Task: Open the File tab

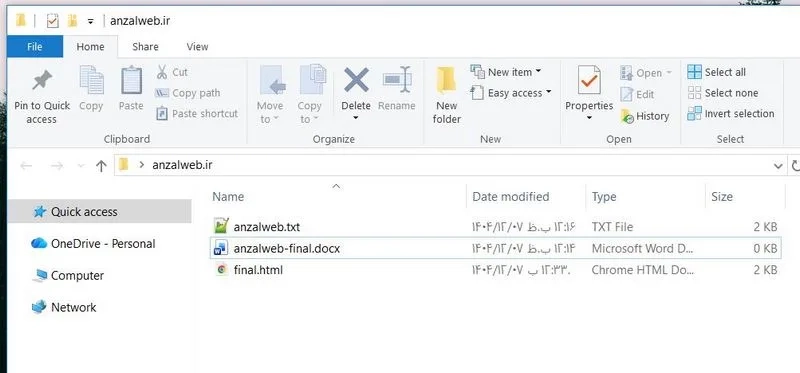Action: point(35,46)
